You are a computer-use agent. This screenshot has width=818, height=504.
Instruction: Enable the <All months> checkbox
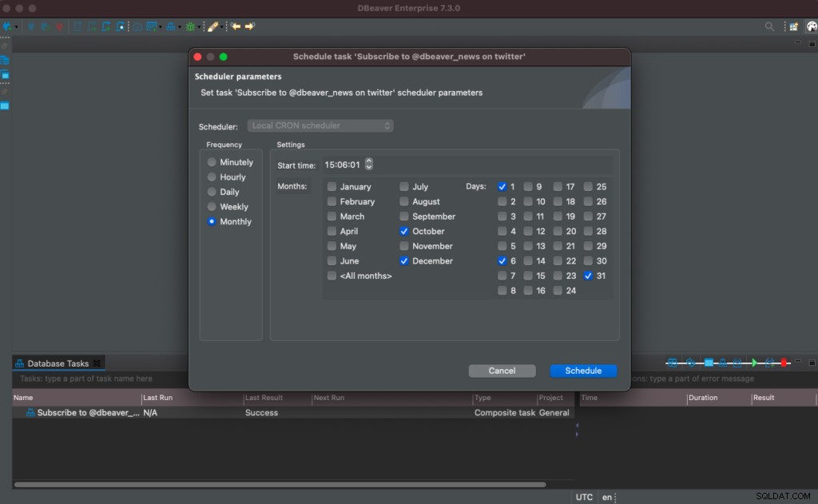click(x=332, y=276)
